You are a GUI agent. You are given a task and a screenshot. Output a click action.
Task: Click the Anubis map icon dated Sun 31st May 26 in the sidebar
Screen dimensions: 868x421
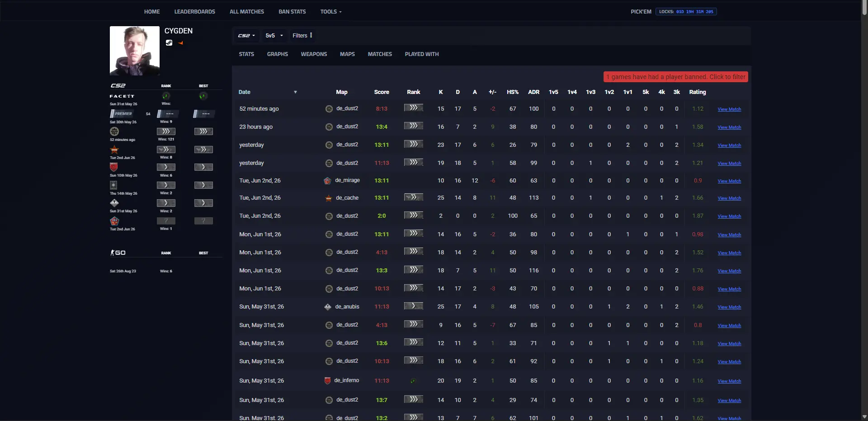tap(114, 203)
